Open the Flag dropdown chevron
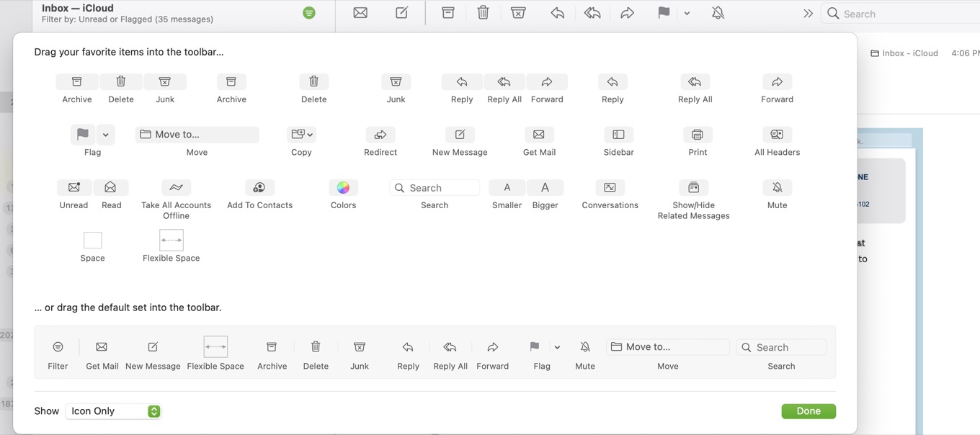Viewport: 980px width, 435px height. tap(105, 134)
